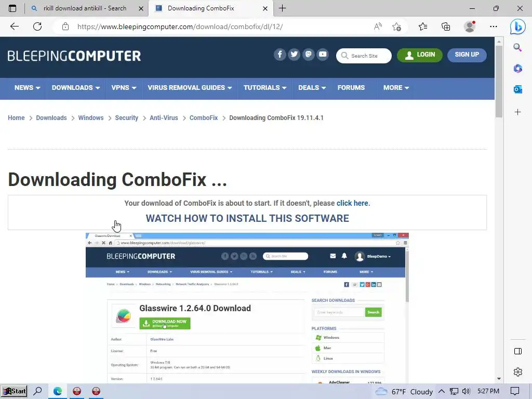Open the Favorites list icon
532x399 pixels.
coord(423,26)
